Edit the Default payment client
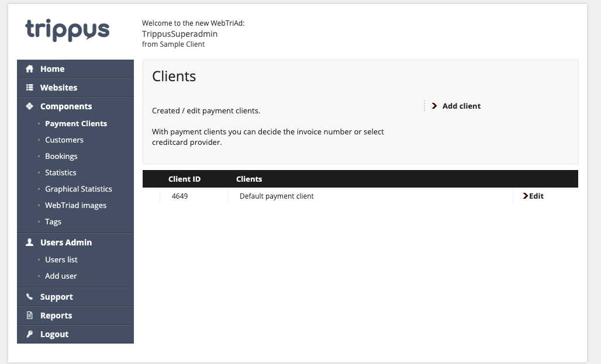 point(533,196)
